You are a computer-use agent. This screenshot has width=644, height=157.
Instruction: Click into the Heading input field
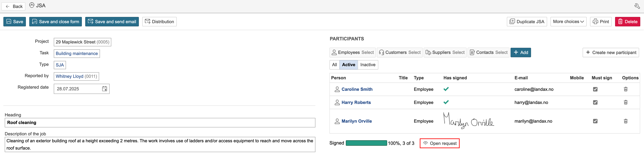[x=160, y=123]
